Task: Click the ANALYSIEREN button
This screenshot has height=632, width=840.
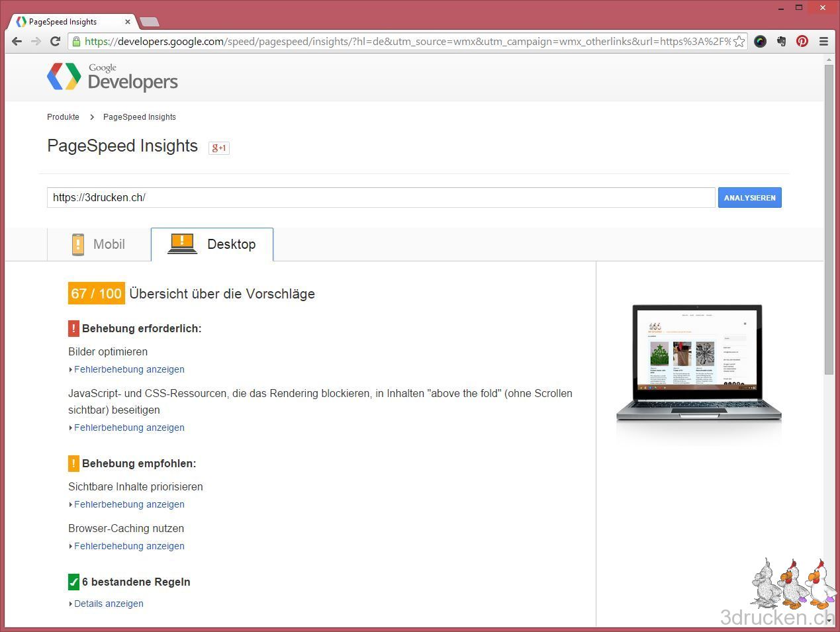Action: [749, 197]
